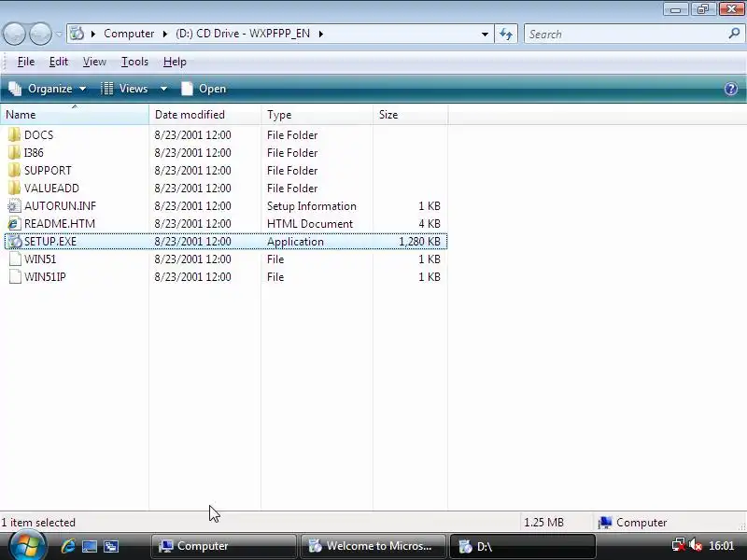This screenshot has width=747, height=560.
Task: Click (D:) CD Drive - WXPFPP_EN breadcrumb
Action: [243, 34]
